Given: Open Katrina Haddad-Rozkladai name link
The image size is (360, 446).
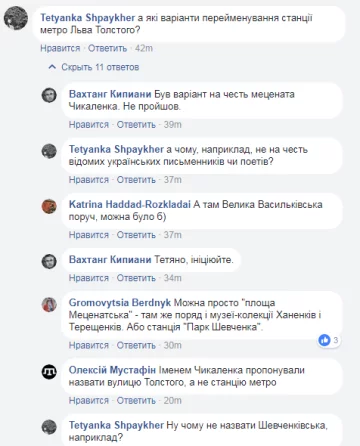Looking at the screenshot, I should tap(130, 204).
